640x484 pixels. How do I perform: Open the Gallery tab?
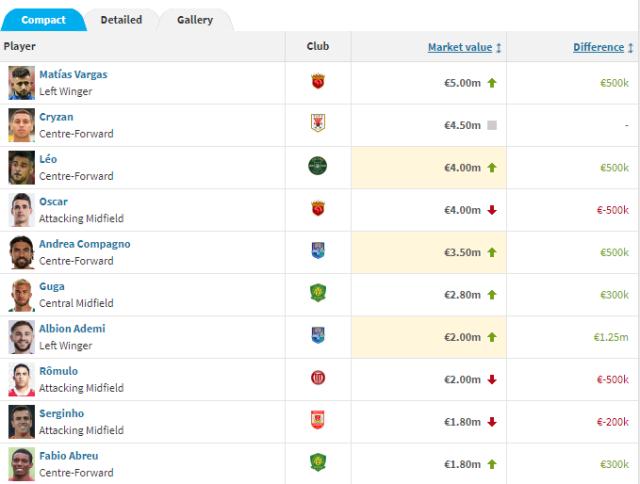tap(194, 20)
